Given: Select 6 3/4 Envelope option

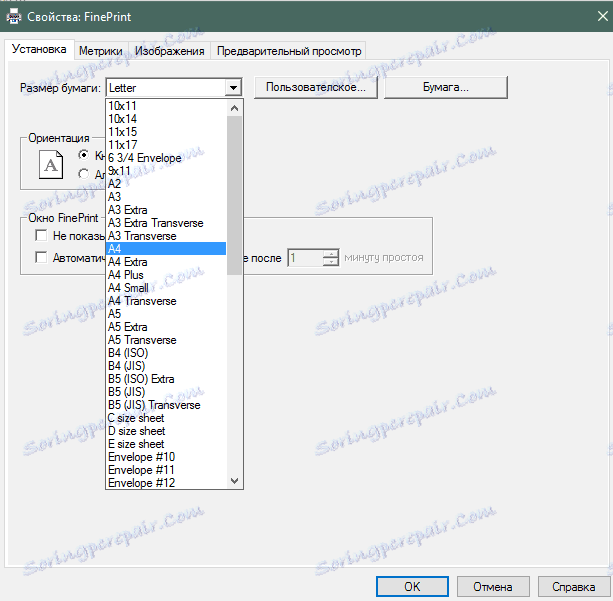Looking at the screenshot, I should 166,158.
